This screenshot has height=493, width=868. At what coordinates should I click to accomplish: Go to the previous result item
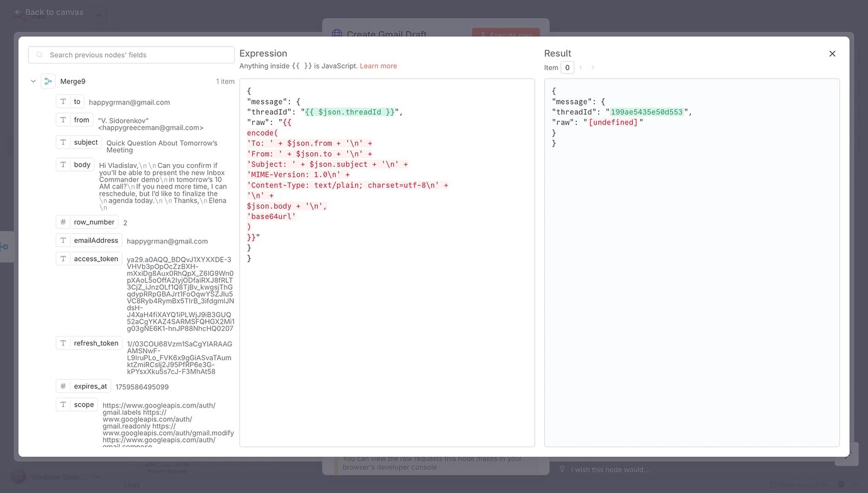[581, 67]
